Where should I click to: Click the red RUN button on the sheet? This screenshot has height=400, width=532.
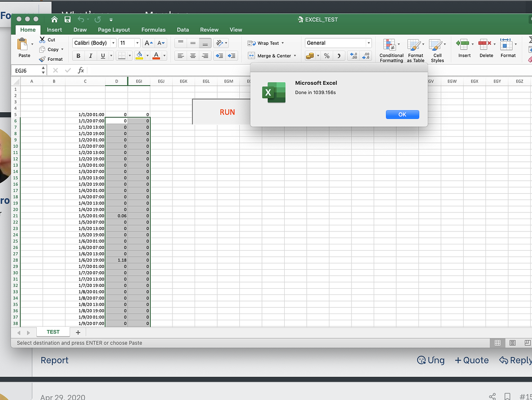(x=220, y=112)
